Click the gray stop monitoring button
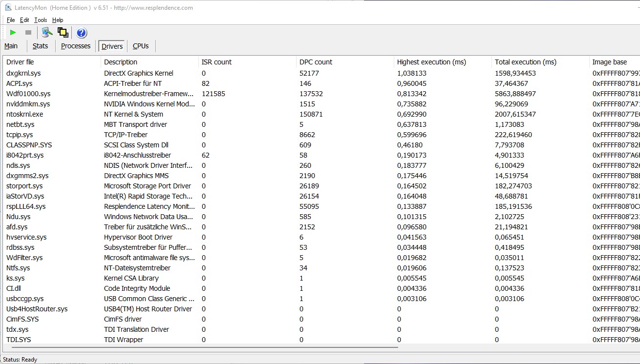Screen dimensions: 640x364 (28, 33)
